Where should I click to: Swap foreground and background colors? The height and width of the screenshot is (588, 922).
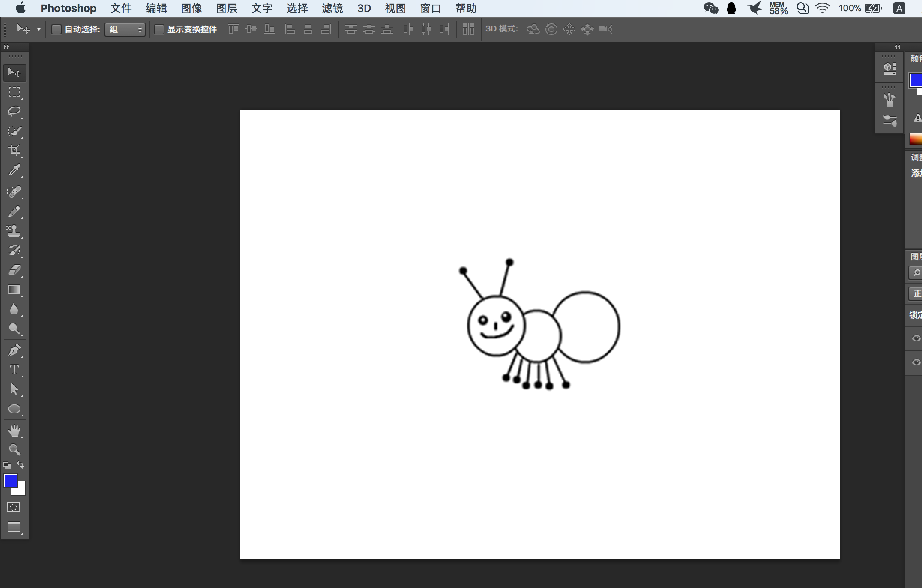click(21, 465)
